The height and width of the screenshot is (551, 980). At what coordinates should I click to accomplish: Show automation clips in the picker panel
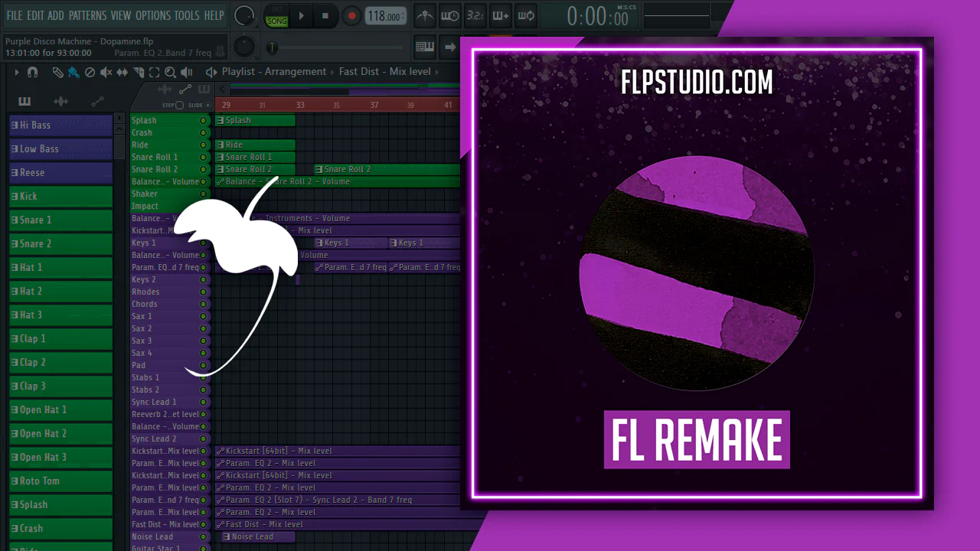pyautogui.click(x=97, y=102)
